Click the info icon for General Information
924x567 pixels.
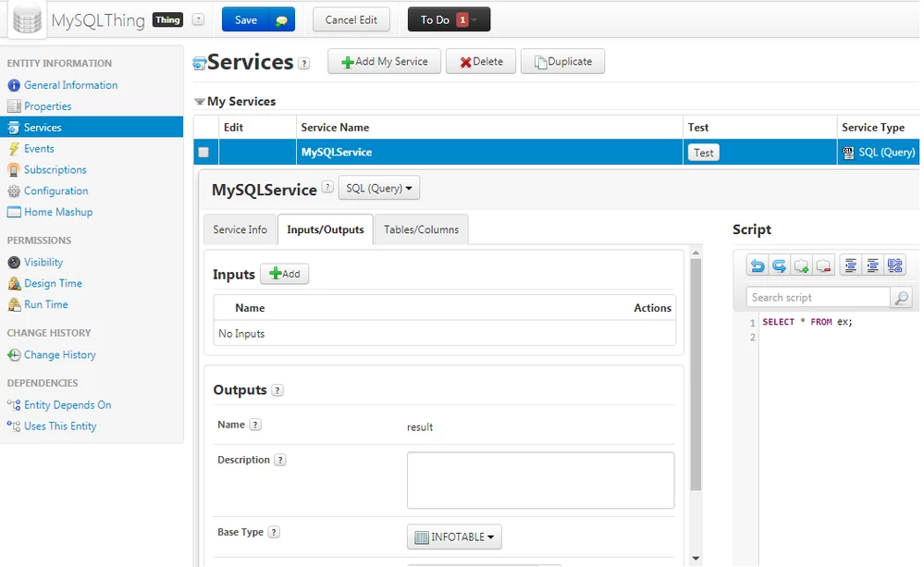pyautogui.click(x=14, y=85)
